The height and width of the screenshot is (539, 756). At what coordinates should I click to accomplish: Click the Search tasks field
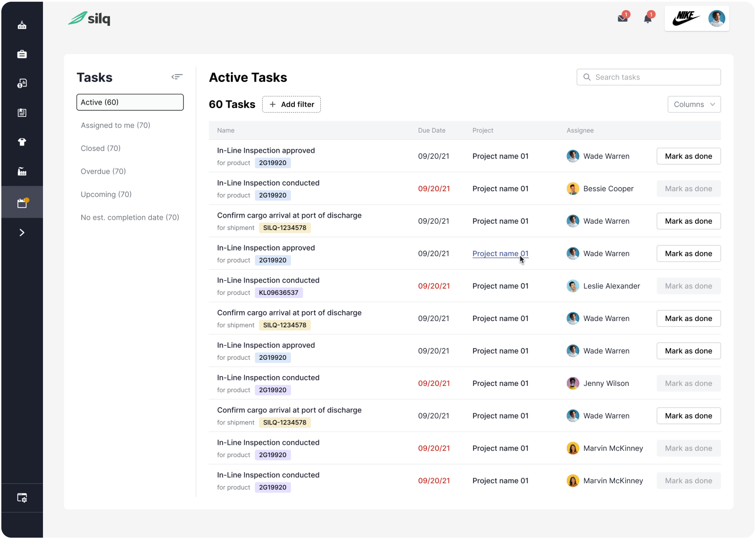click(x=648, y=77)
